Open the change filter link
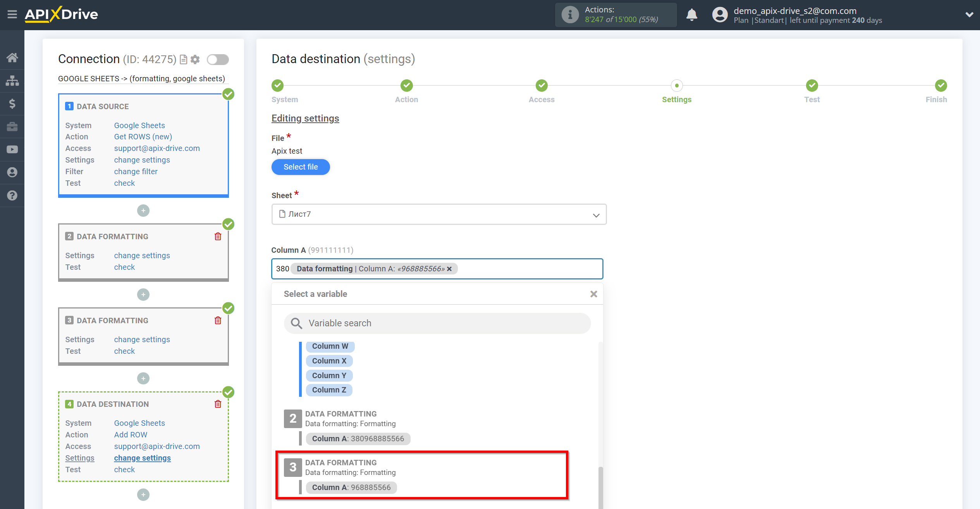 (136, 171)
